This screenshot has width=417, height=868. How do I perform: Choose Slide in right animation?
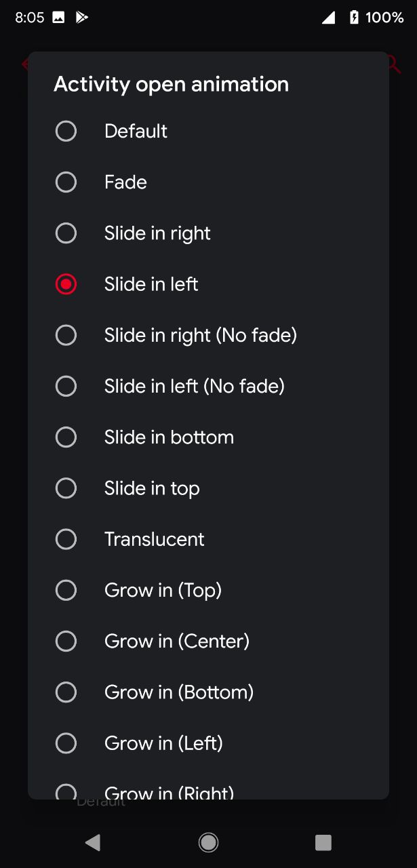point(208,233)
